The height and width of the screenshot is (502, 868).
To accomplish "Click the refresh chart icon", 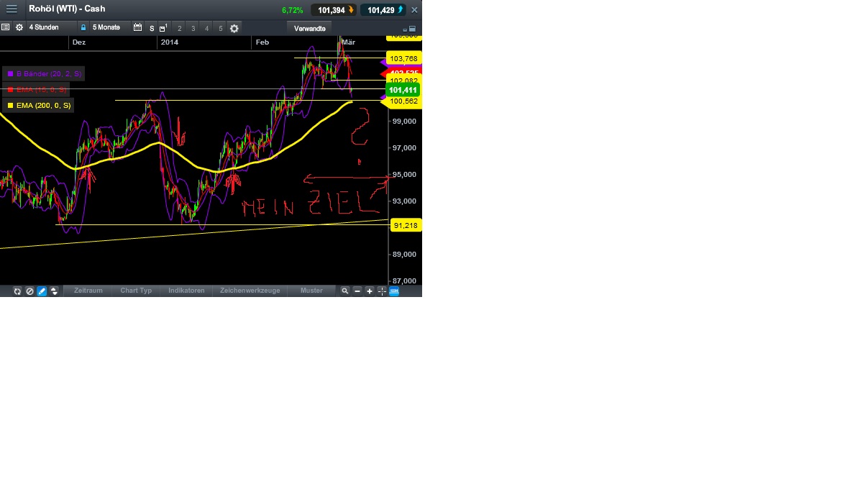I will point(17,291).
